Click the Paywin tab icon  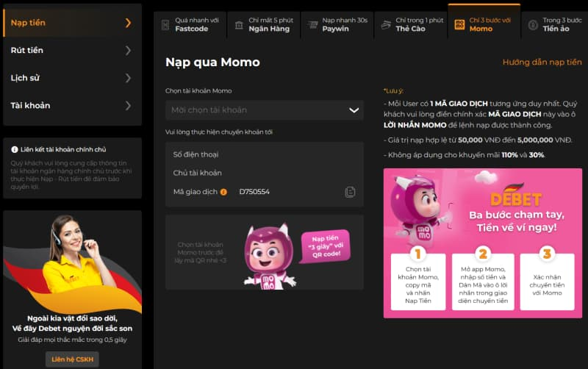(x=312, y=25)
